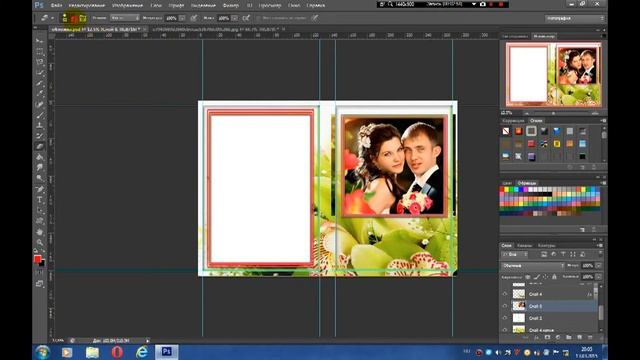The height and width of the screenshot is (360, 640).
Task: Select the Brush tool
Action: tap(40, 115)
